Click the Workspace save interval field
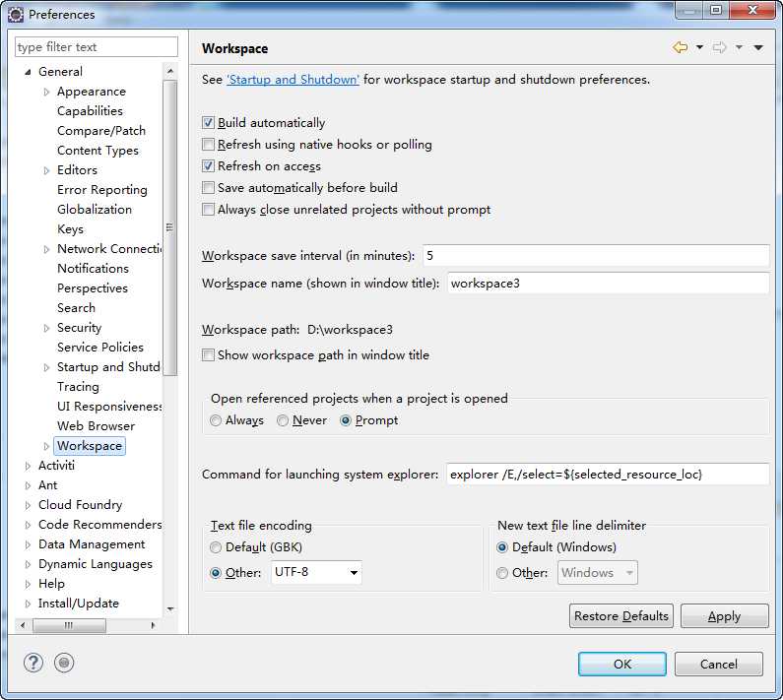The image size is (783, 700). coord(596,256)
